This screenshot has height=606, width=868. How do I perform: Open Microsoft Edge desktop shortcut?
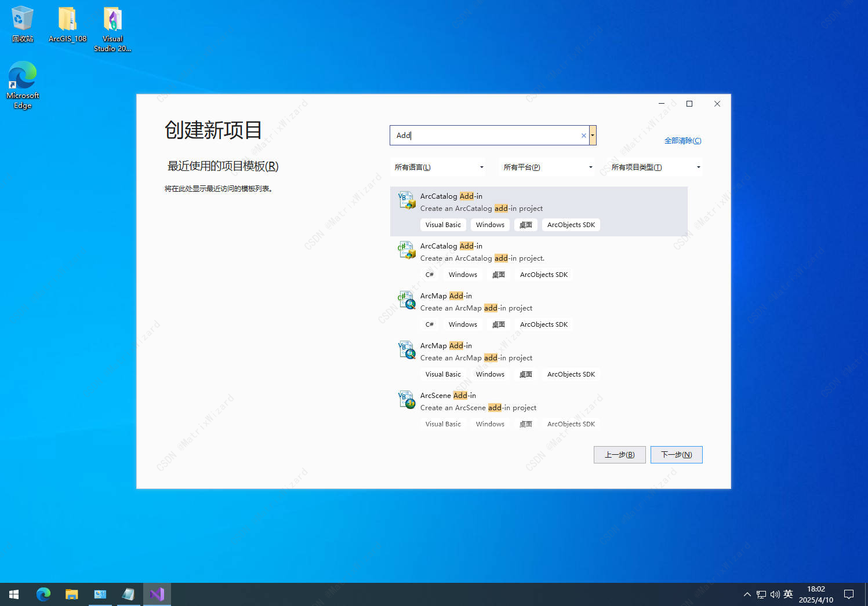23,85
